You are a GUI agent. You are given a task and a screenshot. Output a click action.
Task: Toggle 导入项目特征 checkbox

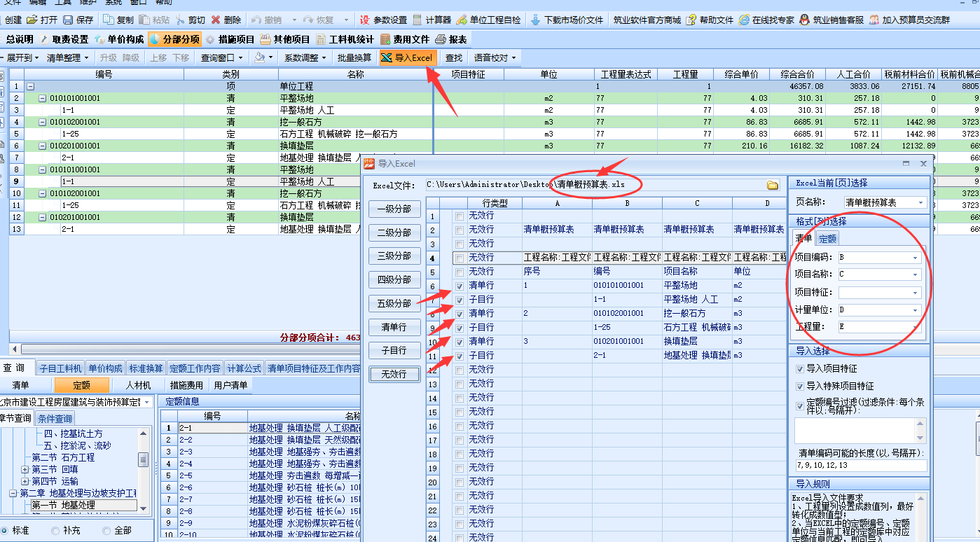801,368
